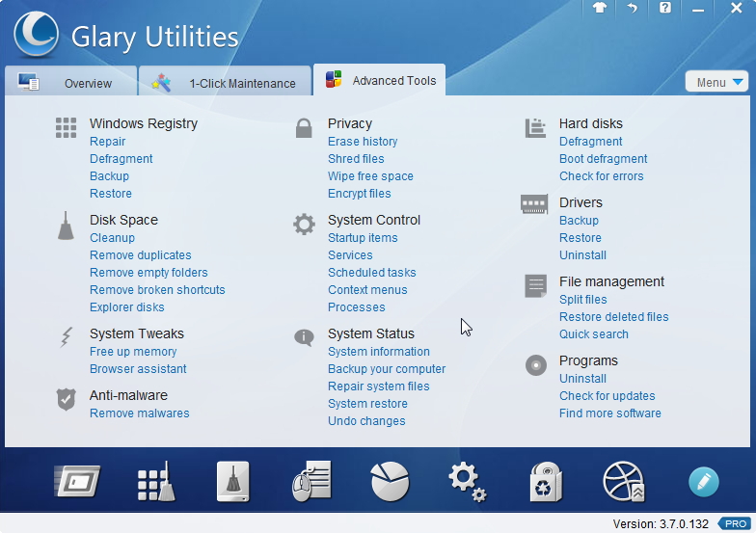Screen dimensions: 756x533
Task: Open Boot defragment link
Action: [604, 159]
